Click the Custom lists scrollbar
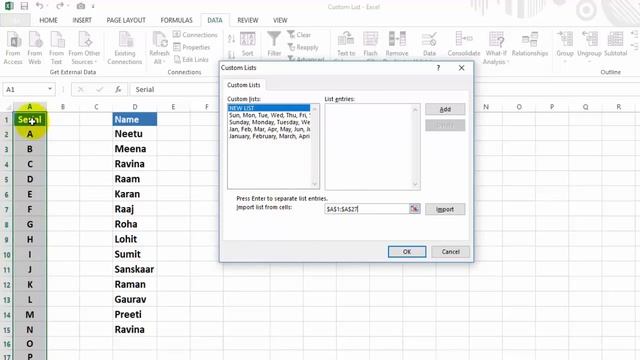Viewport: 640px width, 360px height. coord(315,147)
